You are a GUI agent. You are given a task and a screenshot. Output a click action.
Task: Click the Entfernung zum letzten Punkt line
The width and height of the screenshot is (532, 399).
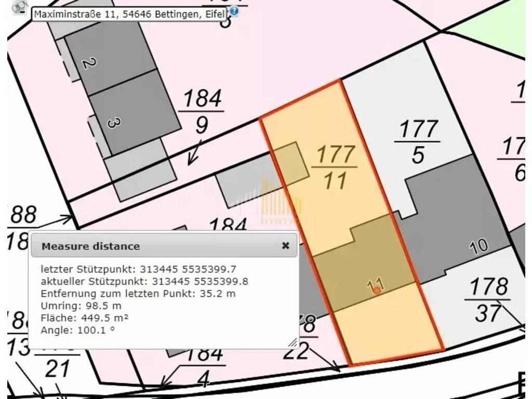tap(138, 294)
